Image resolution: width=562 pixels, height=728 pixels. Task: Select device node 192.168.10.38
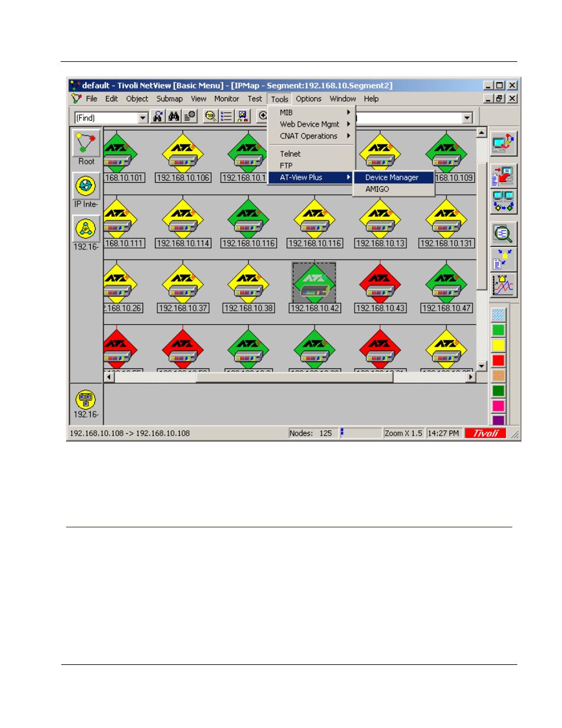click(x=249, y=289)
